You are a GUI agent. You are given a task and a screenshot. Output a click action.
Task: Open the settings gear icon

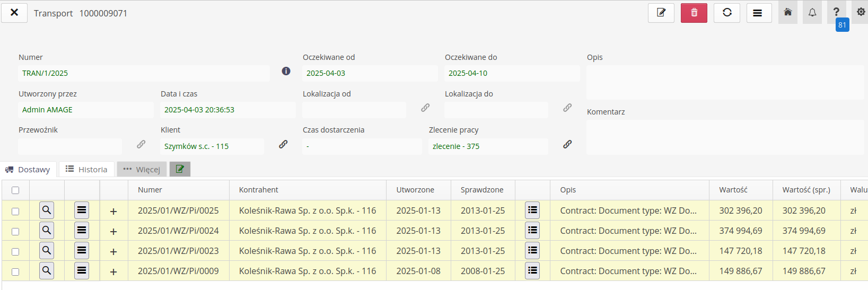pyautogui.click(x=861, y=12)
